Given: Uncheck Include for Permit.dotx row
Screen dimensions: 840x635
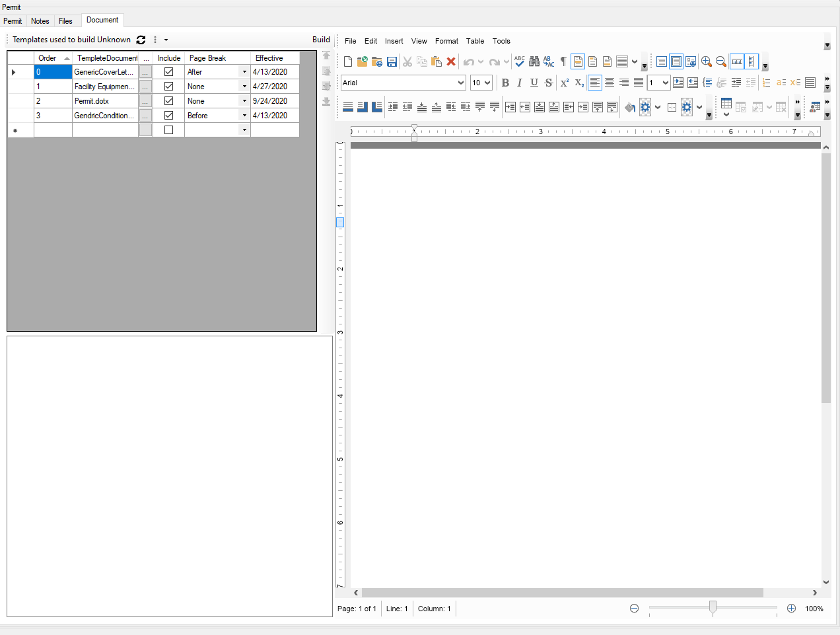Looking at the screenshot, I should (x=169, y=100).
